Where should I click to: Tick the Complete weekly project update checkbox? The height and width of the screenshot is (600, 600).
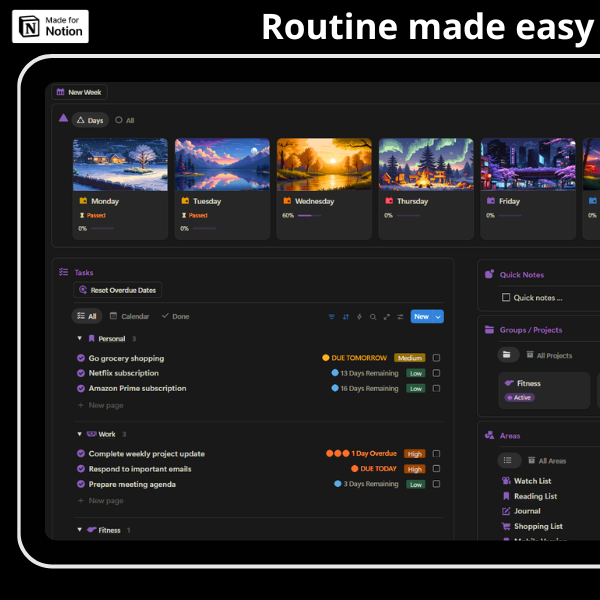436,453
